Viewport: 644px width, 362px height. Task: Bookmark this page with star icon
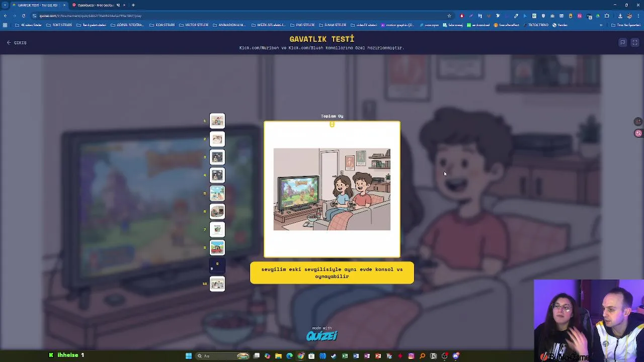tap(449, 16)
